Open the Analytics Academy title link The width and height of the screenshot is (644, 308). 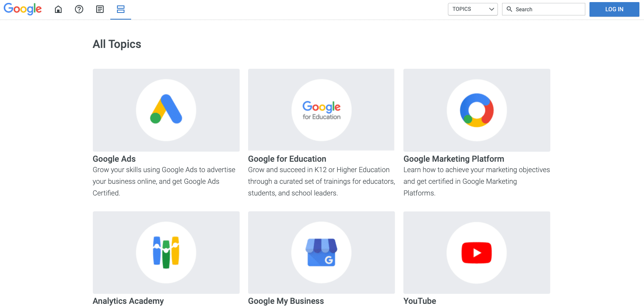coord(128,301)
